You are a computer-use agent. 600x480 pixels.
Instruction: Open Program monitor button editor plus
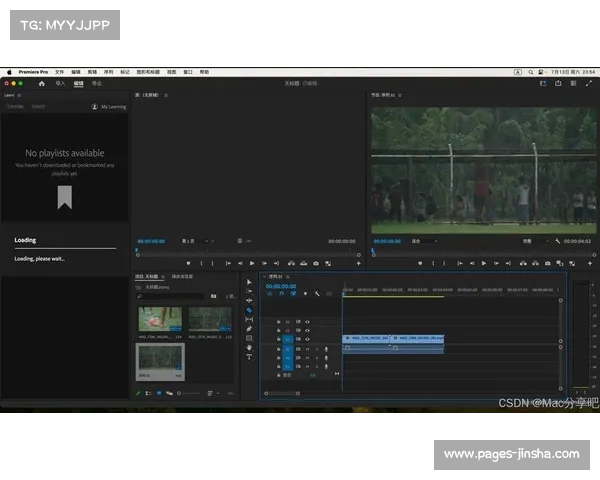(x=590, y=263)
